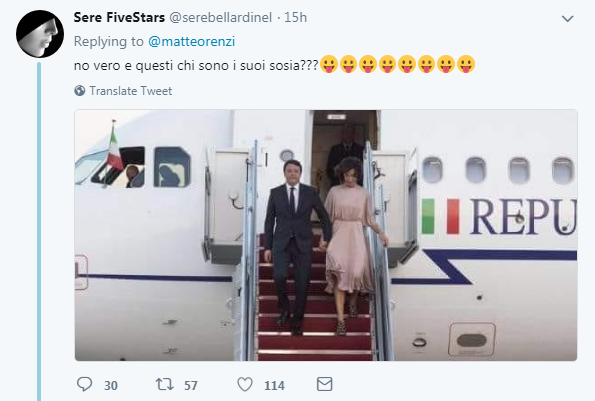The image size is (595, 401).
Task: Click the 57 retweets count
Action: [x=191, y=385]
